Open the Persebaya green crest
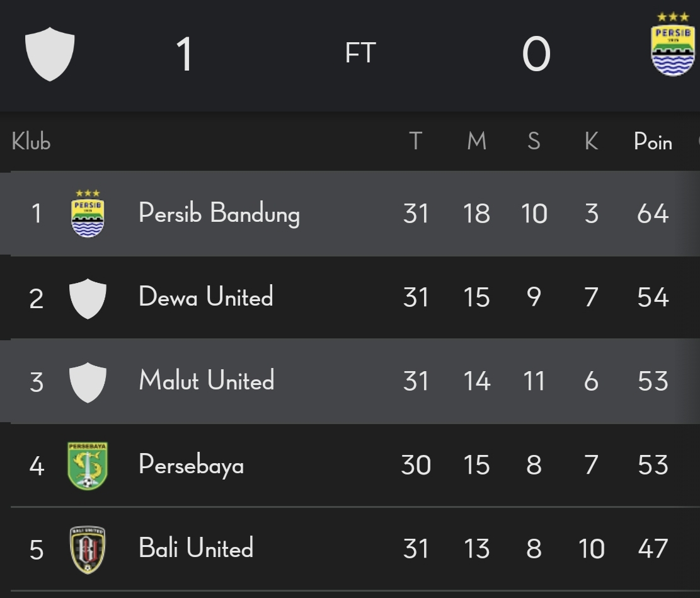The width and height of the screenshot is (700, 598). [88, 466]
